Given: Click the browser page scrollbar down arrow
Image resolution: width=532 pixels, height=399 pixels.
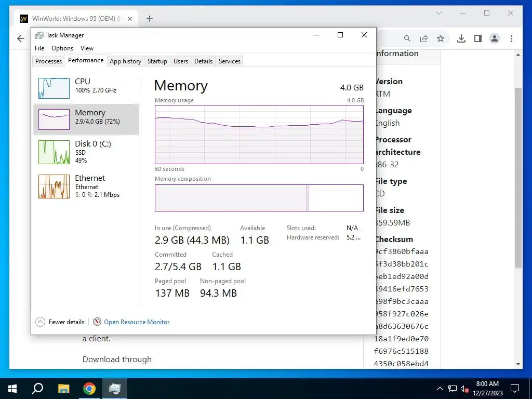Looking at the screenshot, I should pyautogui.click(x=518, y=364).
